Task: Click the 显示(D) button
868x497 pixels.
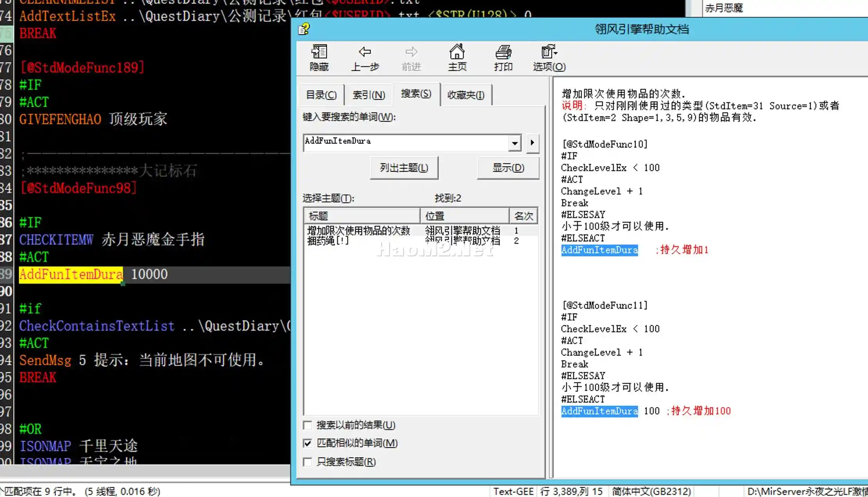Action: [x=508, y=168]
